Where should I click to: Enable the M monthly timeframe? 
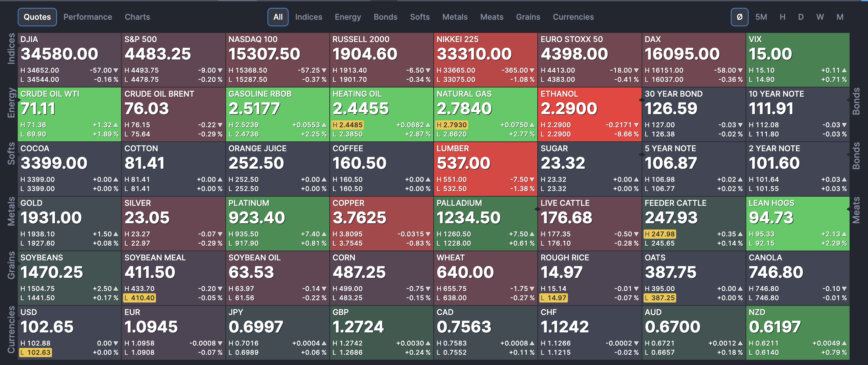[840, 17]
